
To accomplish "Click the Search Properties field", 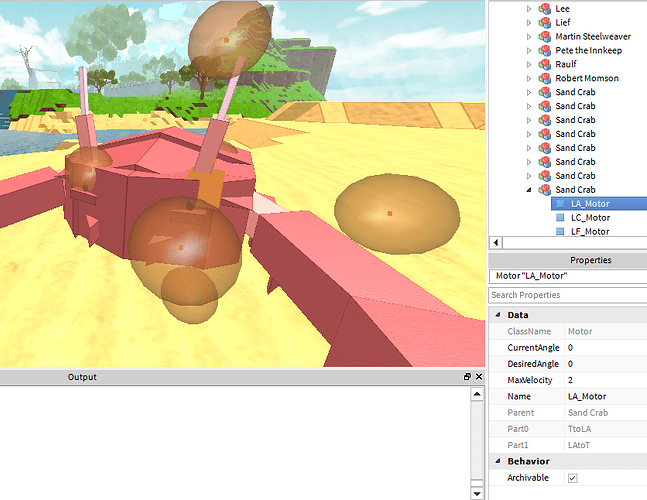I will [566, 295].
